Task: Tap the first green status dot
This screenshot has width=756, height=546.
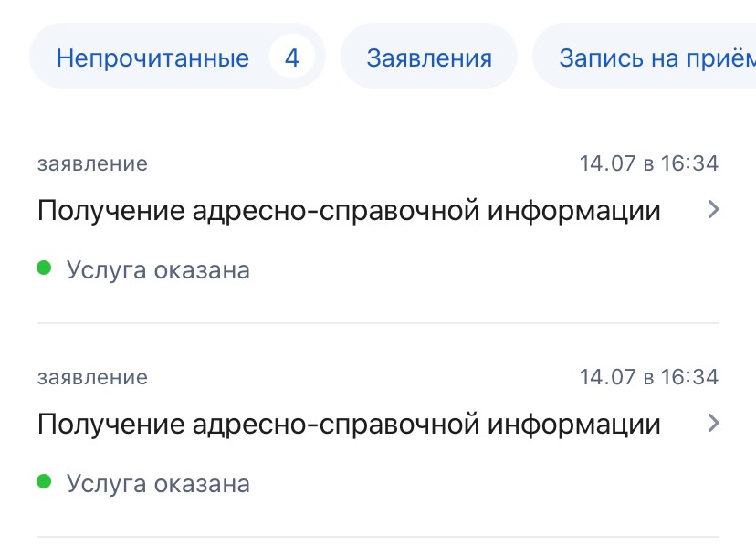Action: coord(43,268)
